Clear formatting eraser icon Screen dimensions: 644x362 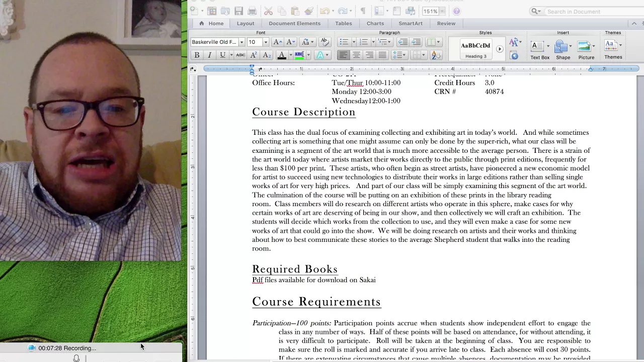[x=325, y=42]
